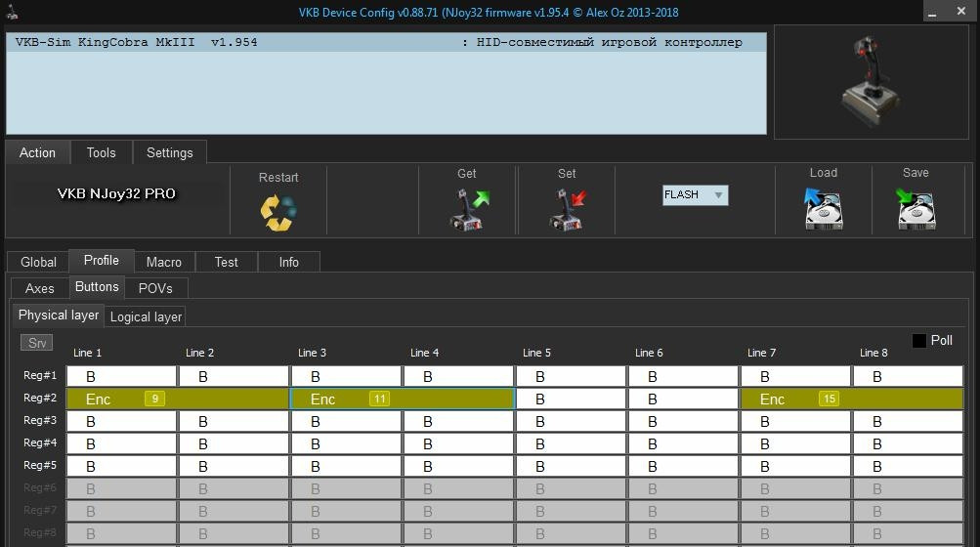Screen dimensions: 980x547
Task: Toggle the Poll checkbox
Action: click(918, 341)
